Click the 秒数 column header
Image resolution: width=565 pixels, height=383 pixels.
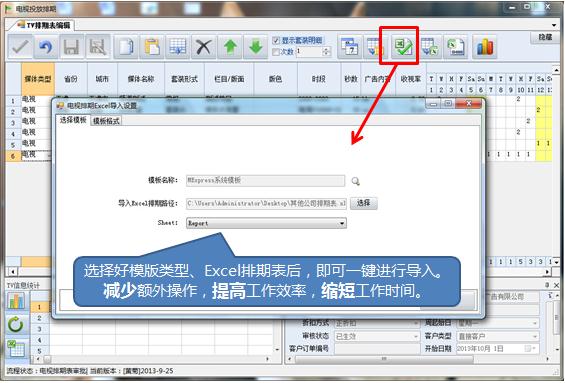click(351, 79)
